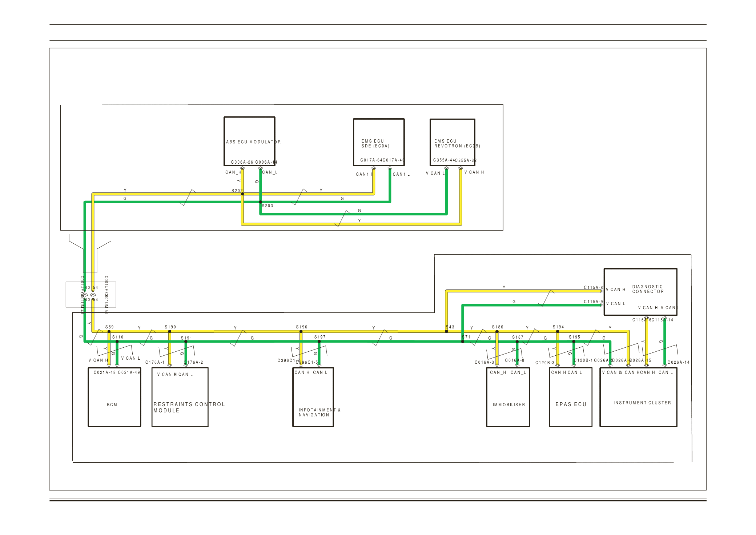The image size is (756, 535).
Task: Click the Diagnostic Connector block
Action: pyautogui.click(x=640, y=292)
